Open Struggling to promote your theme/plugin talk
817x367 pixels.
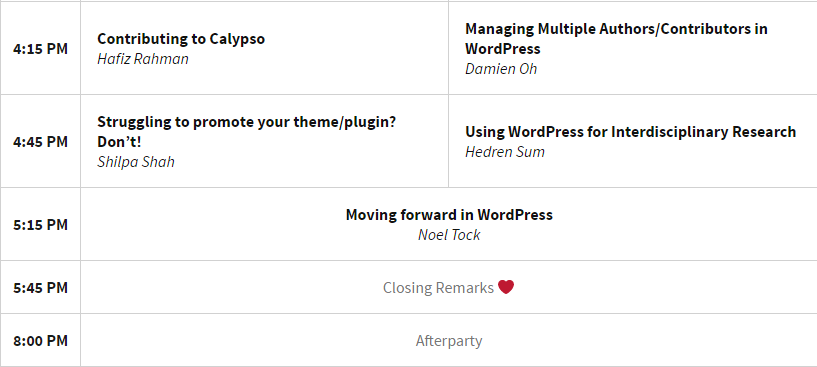click(246, 131)
